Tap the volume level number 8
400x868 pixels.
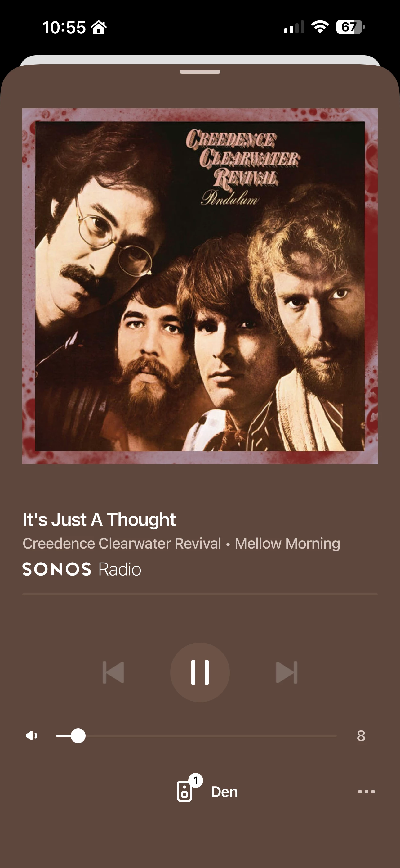tap(361, 736)
